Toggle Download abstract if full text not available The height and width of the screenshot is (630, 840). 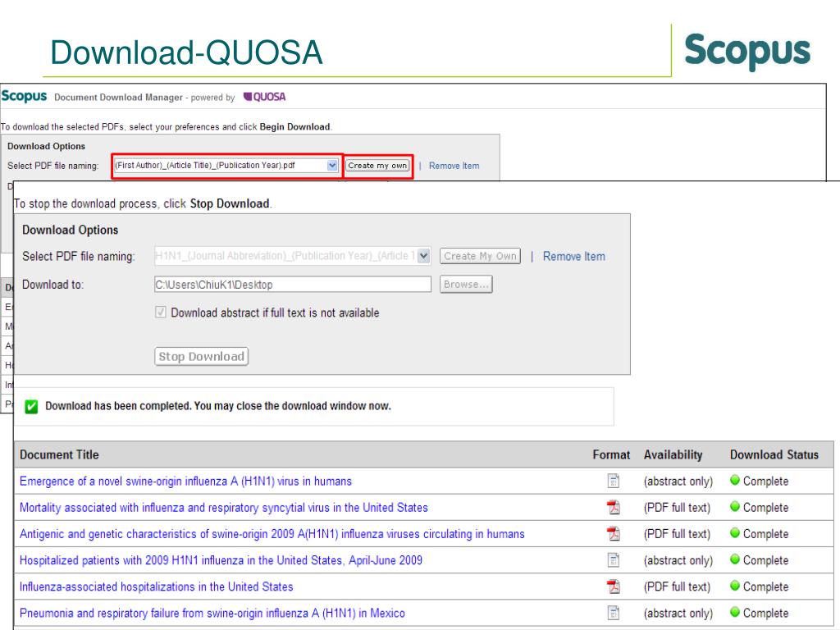pyautogui.click(x=160, y=313)
